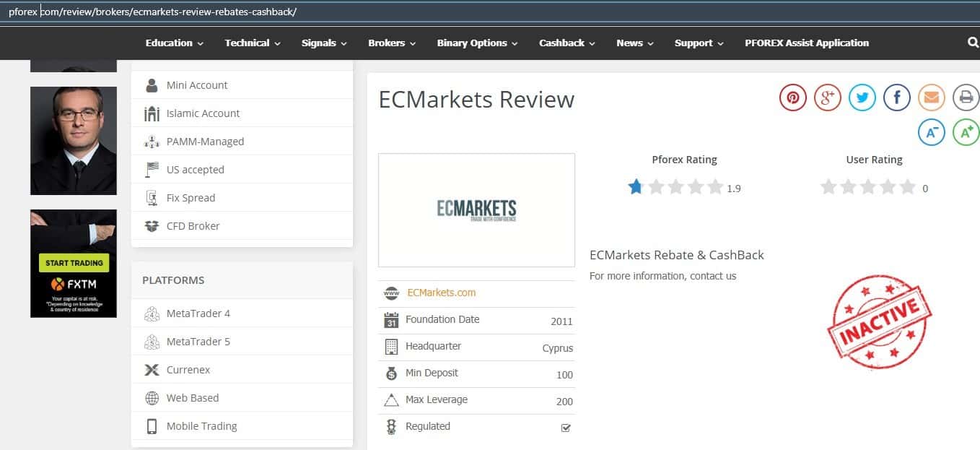Share via Google Plus icon
This screenshot has width=980, height=450.
click(x=828, y=97)
